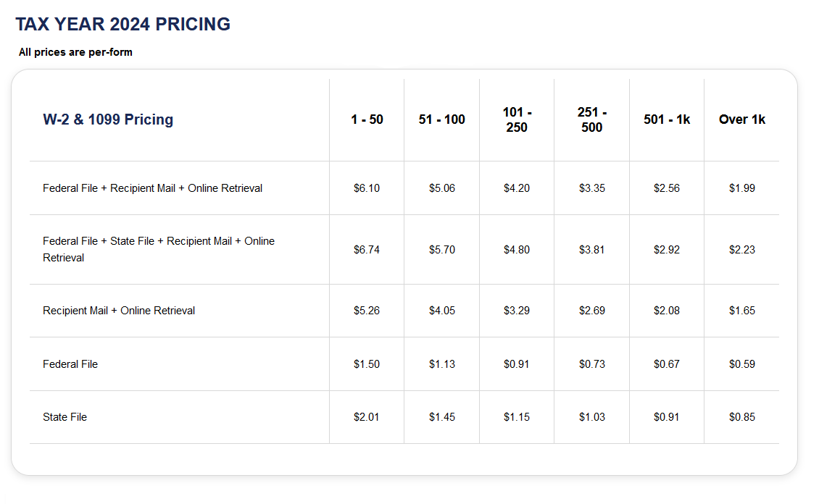Select the standalone "State File" row label

coord(65,417)
